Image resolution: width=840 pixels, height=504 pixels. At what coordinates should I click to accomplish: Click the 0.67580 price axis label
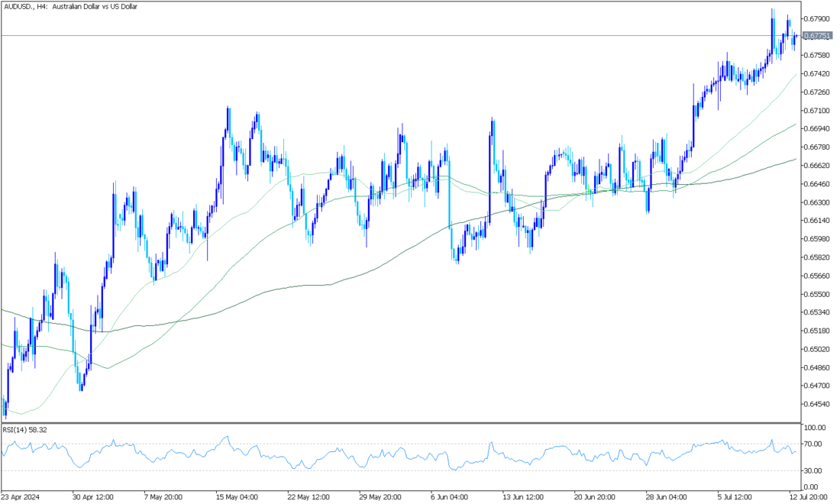(x=817, y=55)
